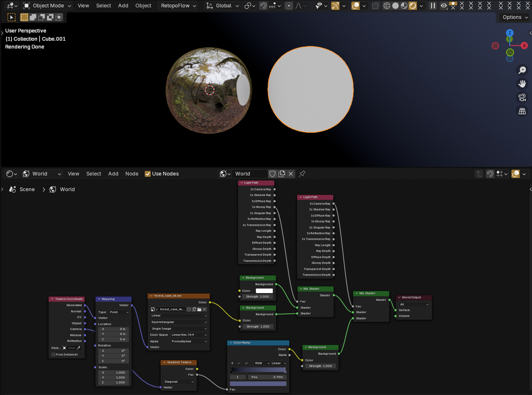Viewport: 532px width, 395px height.
Task: Switch perspective/orthographic with the grid gizmo
Action: pos(522,111)
